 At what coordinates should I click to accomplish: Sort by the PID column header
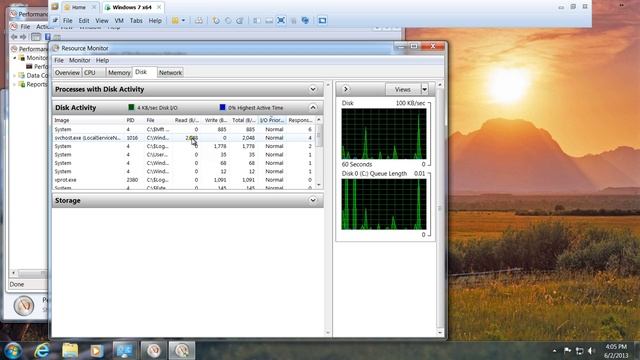click(x=135, y=120)
